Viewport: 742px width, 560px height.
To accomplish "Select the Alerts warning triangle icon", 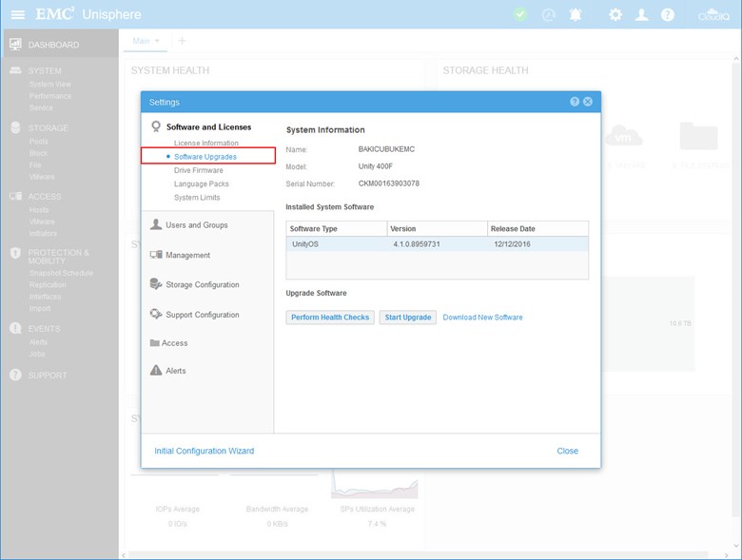I will [x=156, y=370].
